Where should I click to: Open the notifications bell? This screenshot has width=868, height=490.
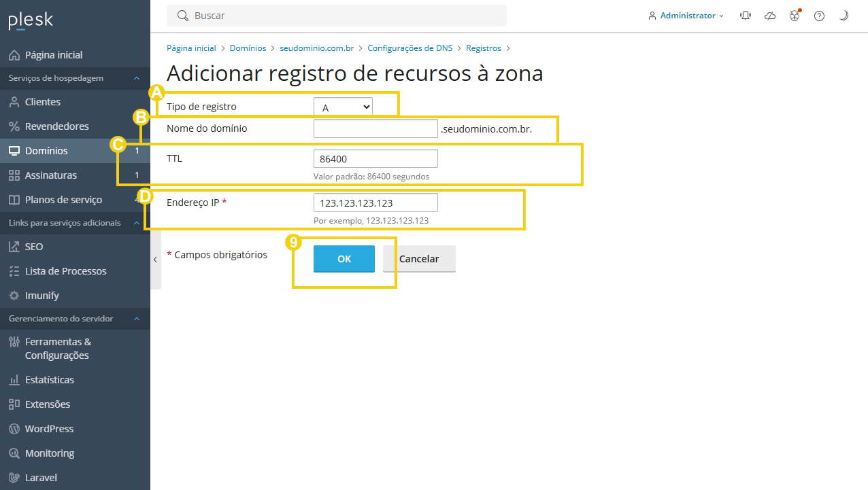click(x=746, y=15)
